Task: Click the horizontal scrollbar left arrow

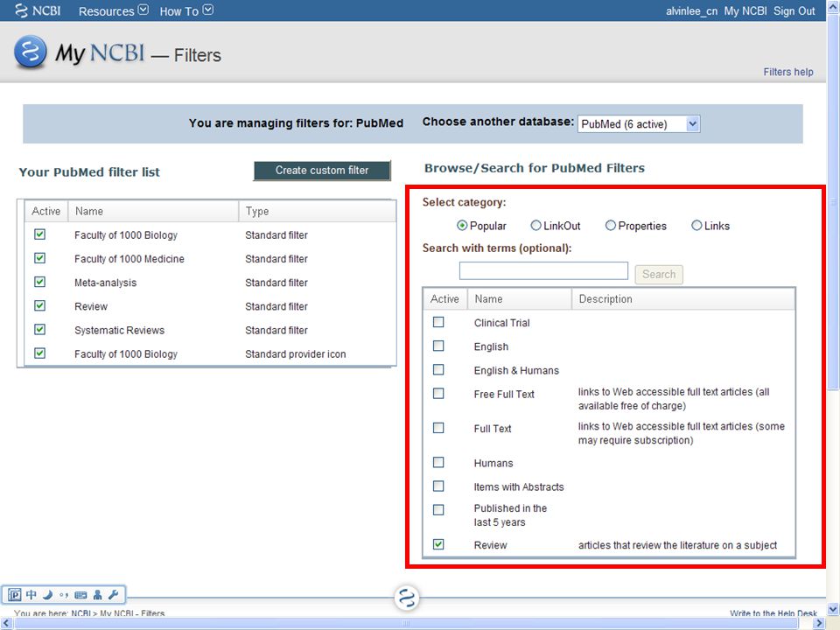Action: click(x=5, y=623)
